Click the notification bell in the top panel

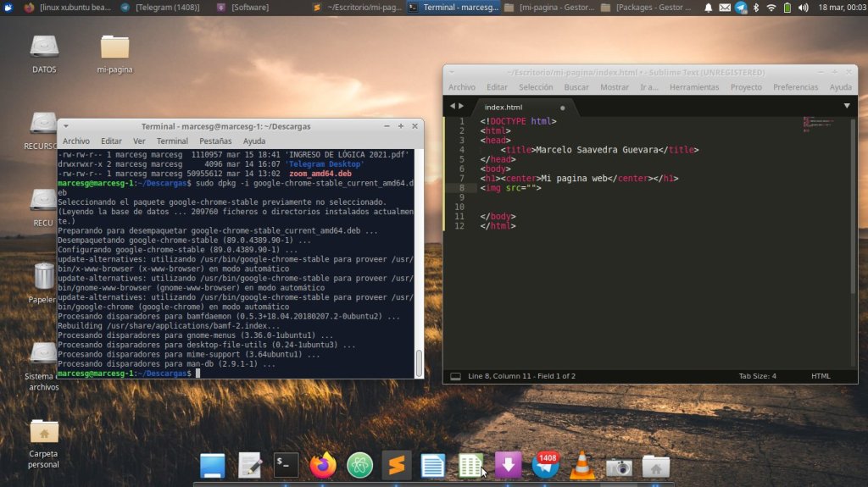[709, 8]
